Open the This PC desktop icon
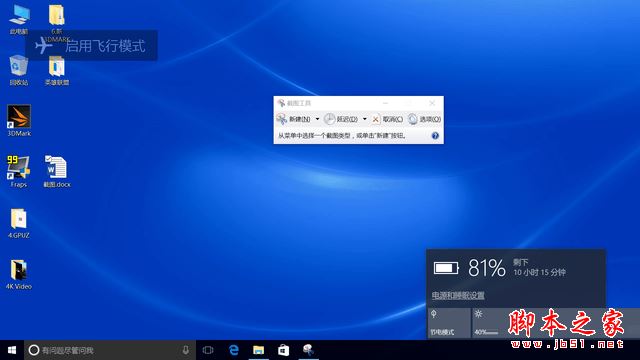The width and height of the screenshot is (640, 360). click(x=19, y=19)
